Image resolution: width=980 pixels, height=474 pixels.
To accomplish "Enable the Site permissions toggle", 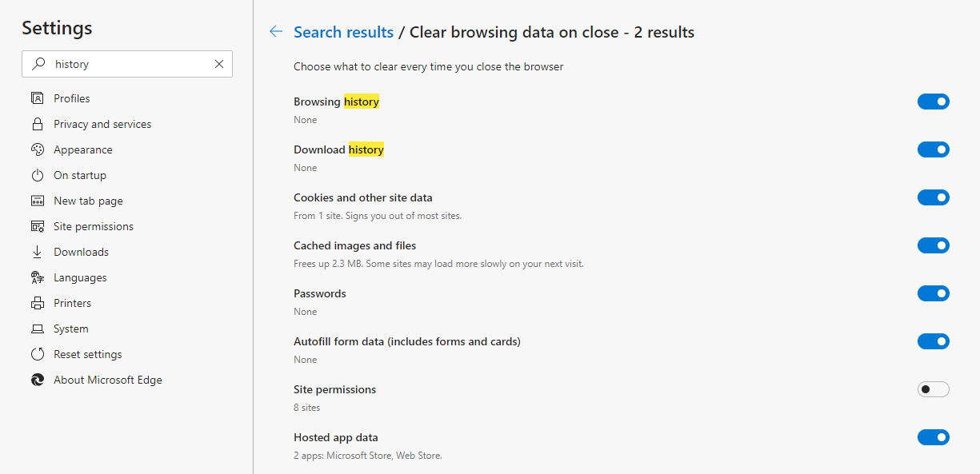I will [x=933, y=389].
